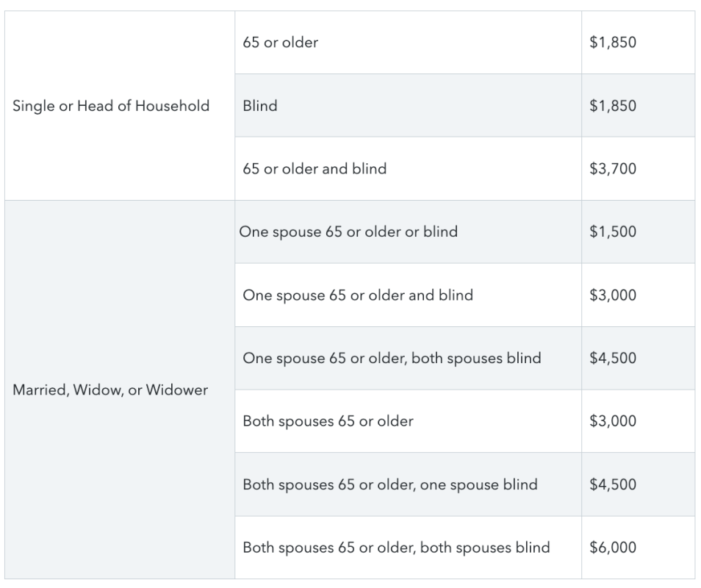Click $4,500 next to both spouses blind
701x588 pixels.
coord(638,358)
